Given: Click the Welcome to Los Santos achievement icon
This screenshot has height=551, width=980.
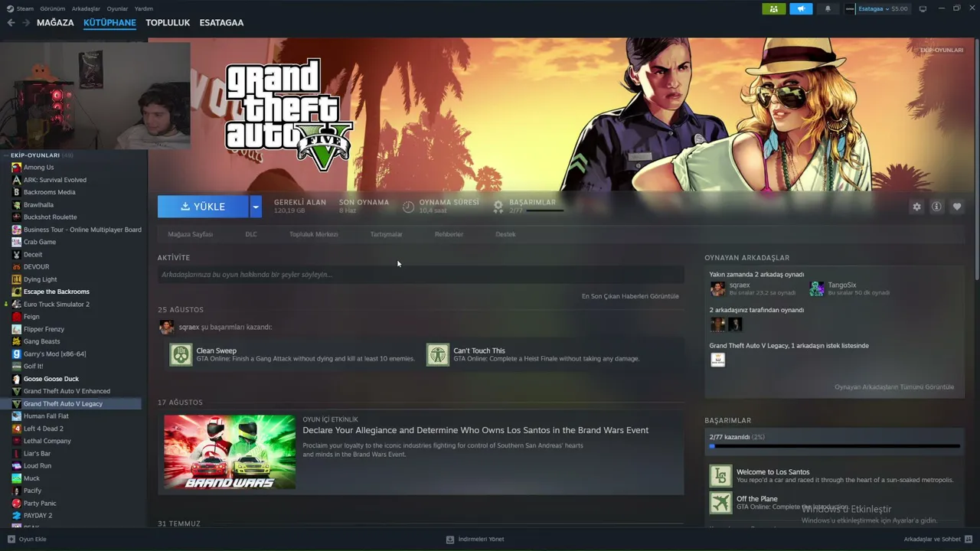Looking at the screenshot, I should pos(720,476).
